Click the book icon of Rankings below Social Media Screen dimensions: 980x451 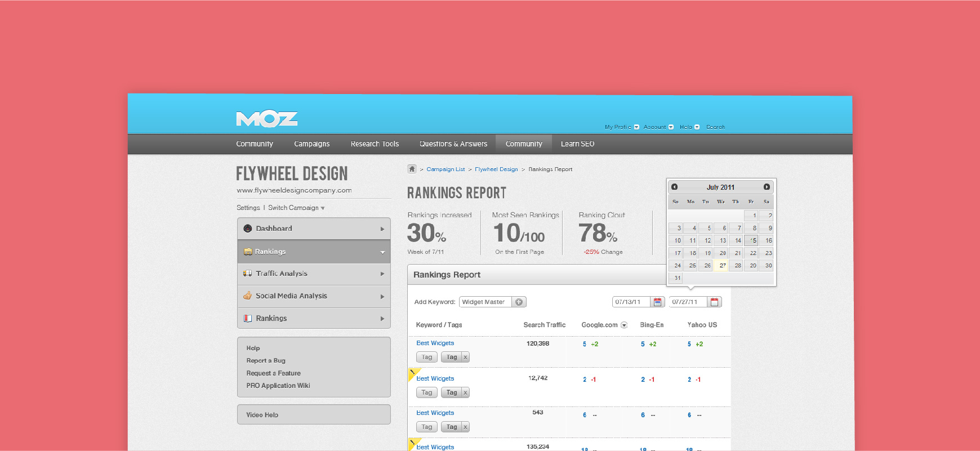pyautogui.click(x=247, y=319)
